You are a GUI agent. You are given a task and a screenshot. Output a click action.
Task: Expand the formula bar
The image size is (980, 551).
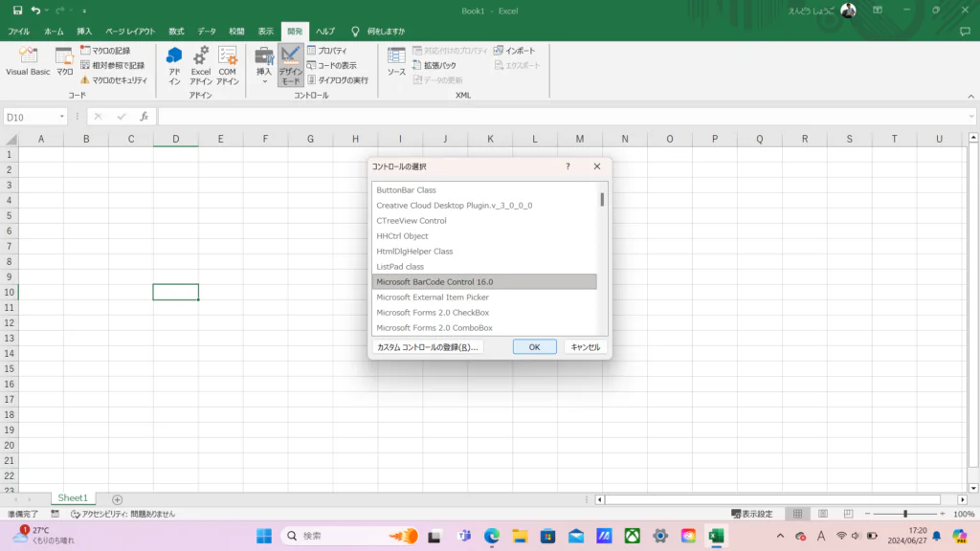pyautogui.click(x=971, y=117)
